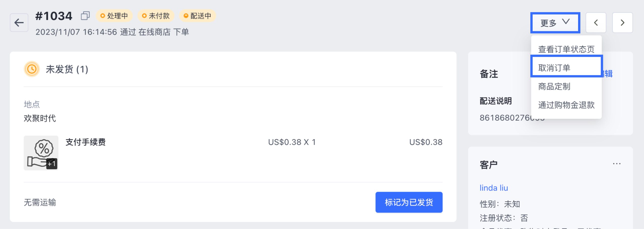Click the +1 badge on product image

coord(52,164)
